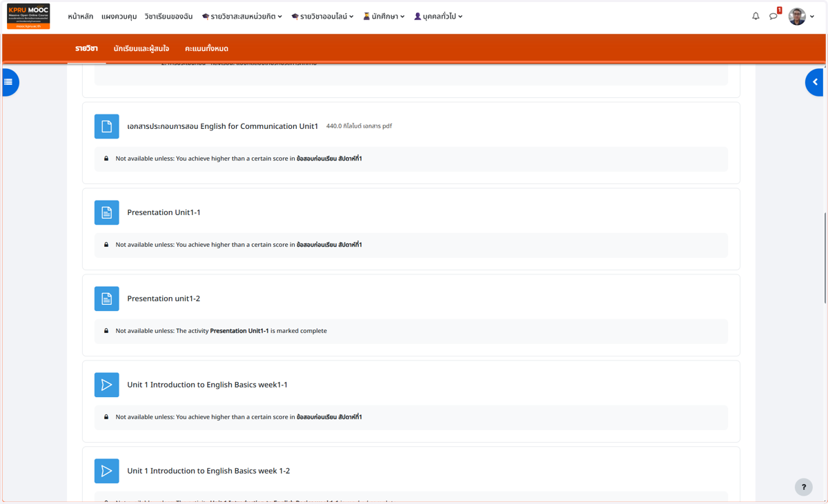The image size is (828, 504).
Task: Select the รายวิชา tab
Action: [86, 49]
